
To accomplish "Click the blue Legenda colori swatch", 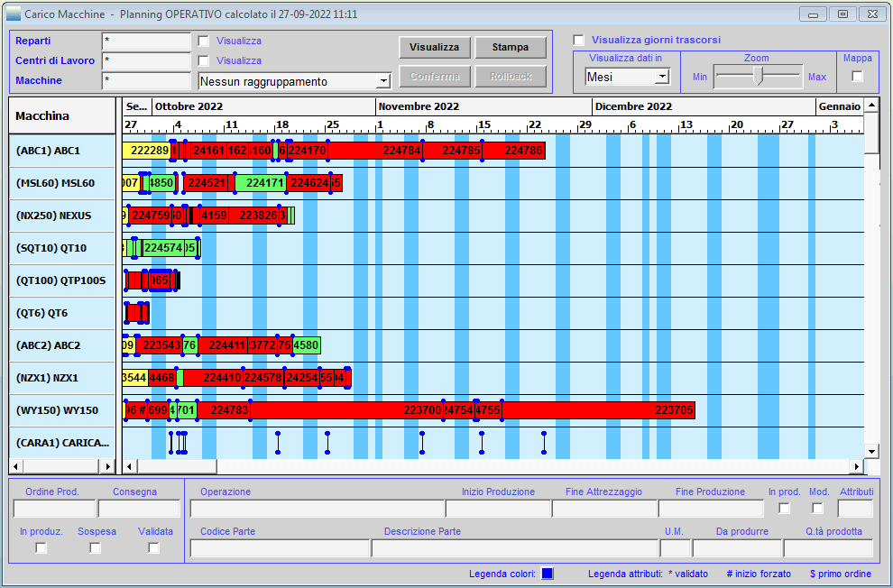I will pyautogui.click(x=547, y=574).
